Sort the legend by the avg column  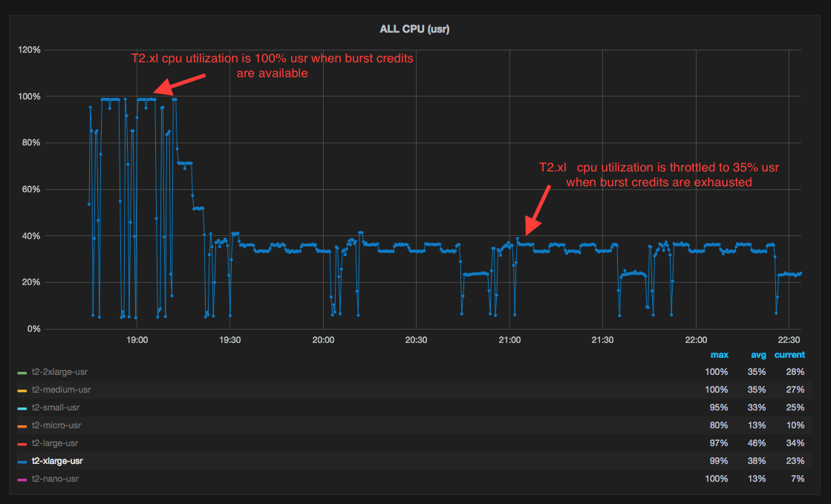click(x=758, y=355)
